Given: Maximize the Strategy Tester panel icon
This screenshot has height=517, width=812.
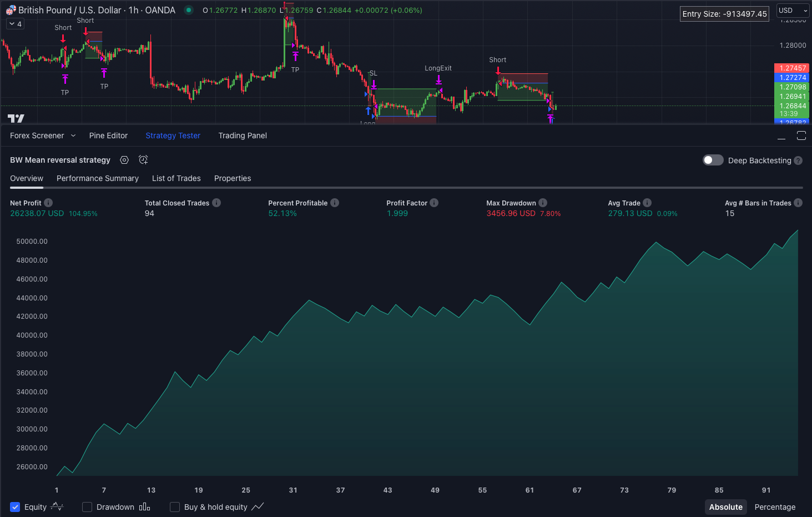Looking at the screenshot, I should (x=801, y=135).
